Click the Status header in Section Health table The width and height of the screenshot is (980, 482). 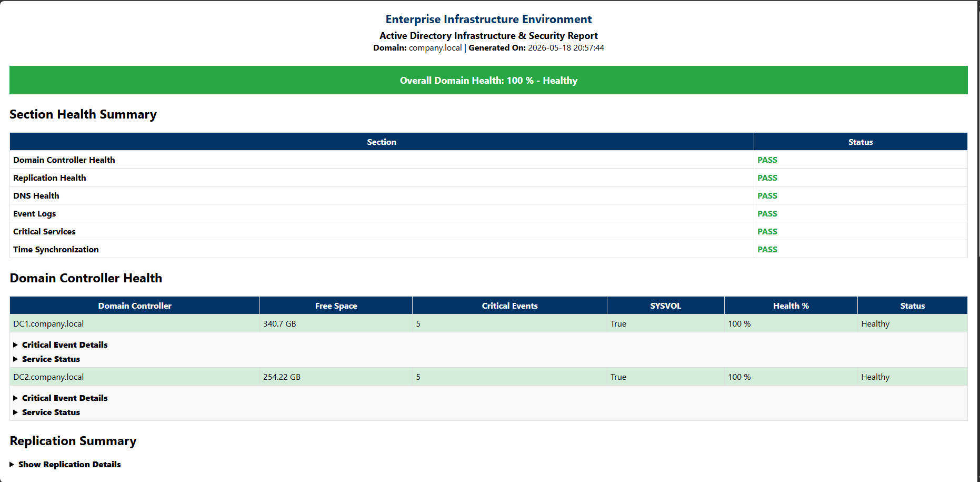click(861, 142)
